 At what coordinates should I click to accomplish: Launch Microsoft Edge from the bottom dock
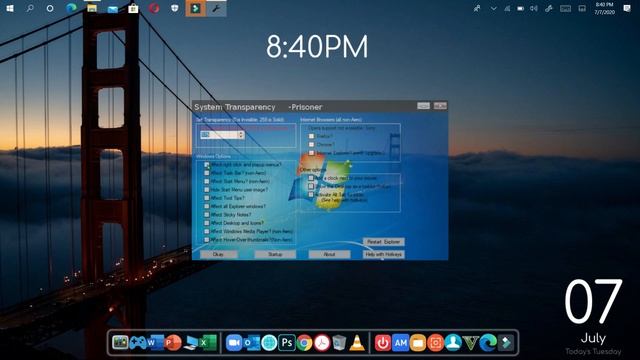(x=488, y=343)
